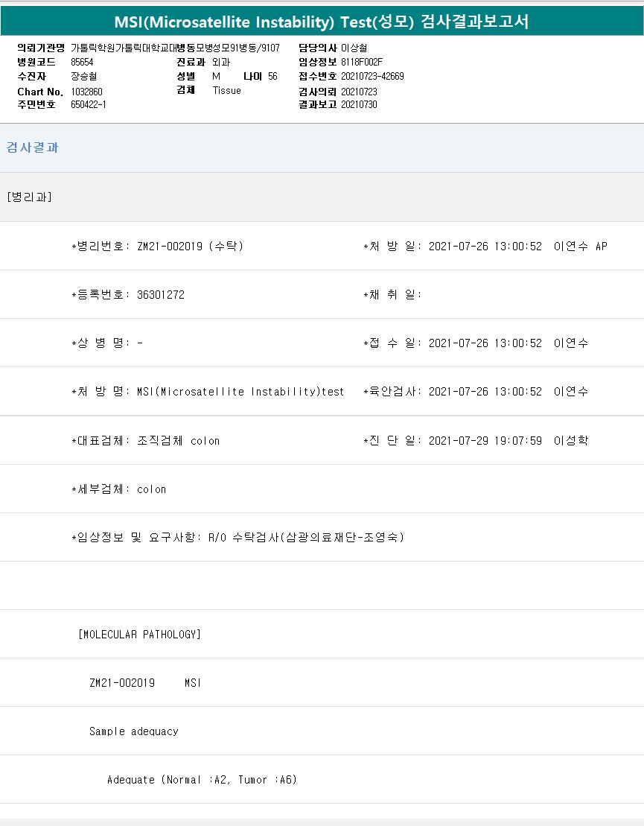
Task: Click the 임상정보 및 요구사항 line
Action: click(238, 537)
